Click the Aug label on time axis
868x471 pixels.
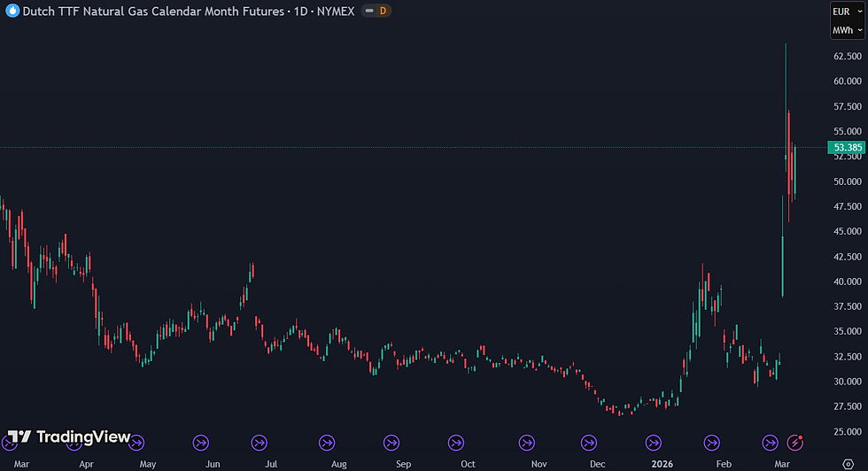[x=338, y=464]
